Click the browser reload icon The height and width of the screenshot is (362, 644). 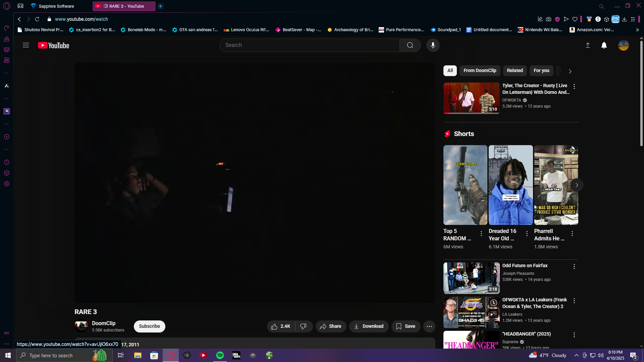click(37, 19)
